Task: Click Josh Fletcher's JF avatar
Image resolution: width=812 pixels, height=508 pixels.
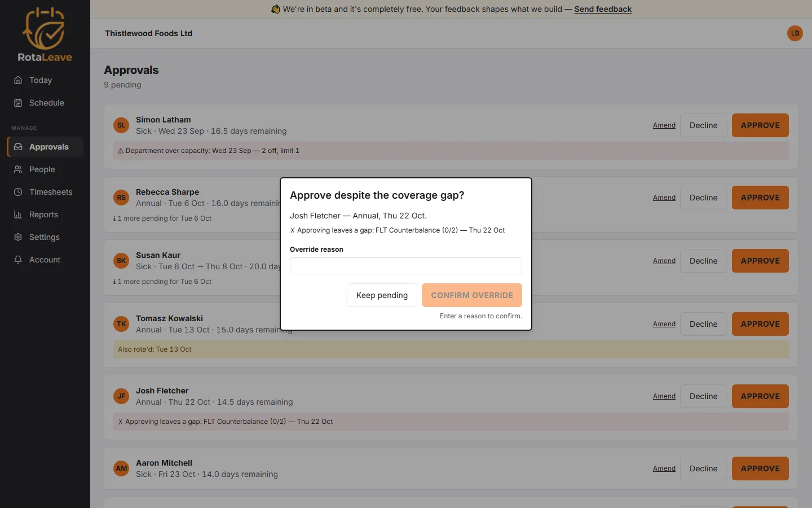Action: pyautogui.click(x=121, y=396)
